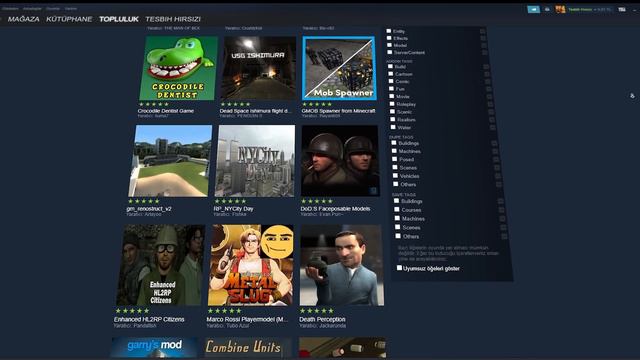This screenshot has height=360, width=640.
Task: Toggle Uyumsuz öğeleri göster checkbox
Action: point(399,268)
